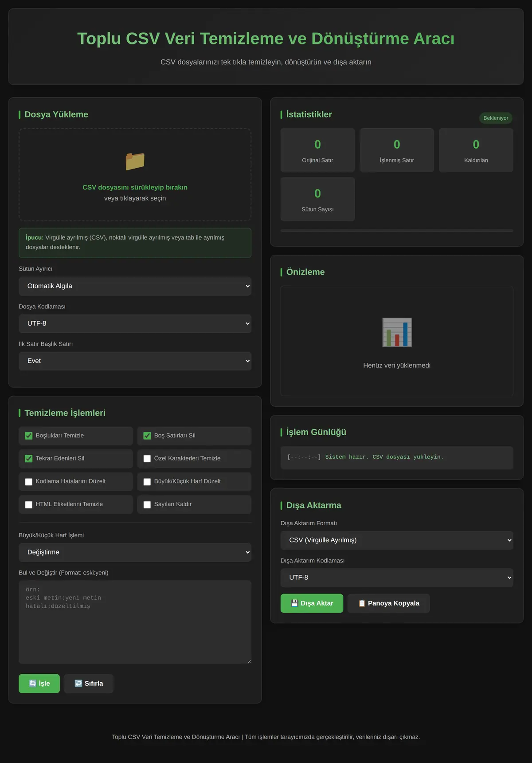Check the Sayıları Kaldır checkbox

tap(147, 504)
